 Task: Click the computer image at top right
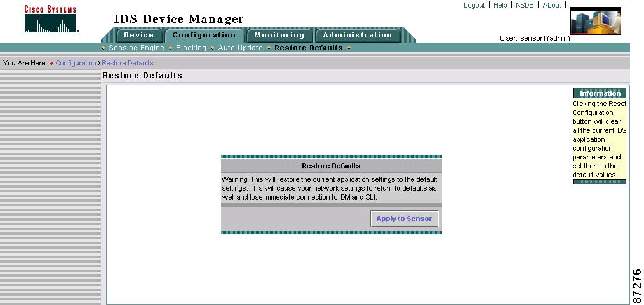[x=596, y=20]
